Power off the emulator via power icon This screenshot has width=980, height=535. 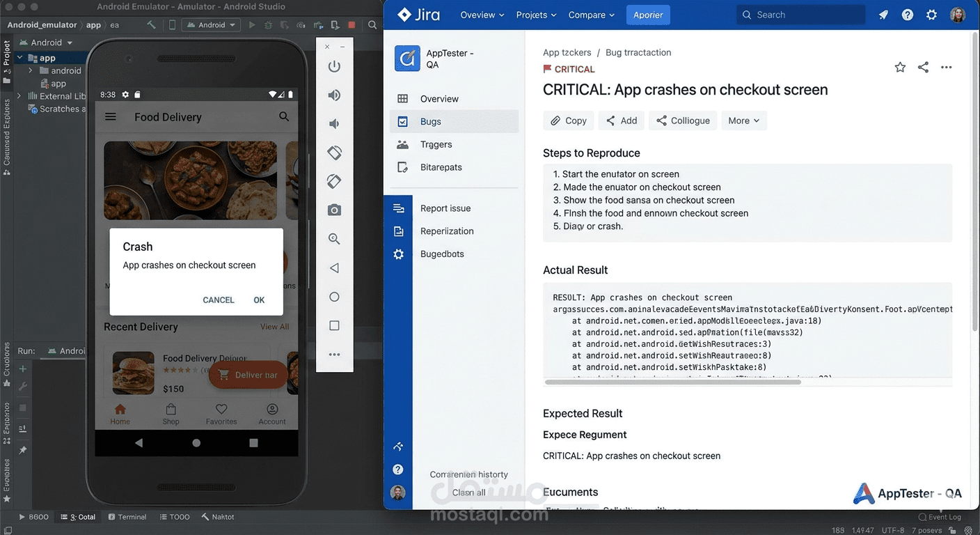click(334, 66)
